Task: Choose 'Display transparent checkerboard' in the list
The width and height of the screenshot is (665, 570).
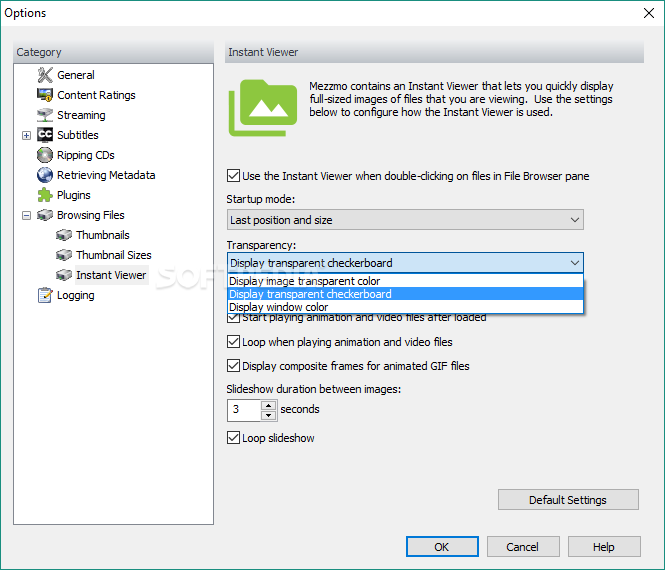Action: (405, 294)
